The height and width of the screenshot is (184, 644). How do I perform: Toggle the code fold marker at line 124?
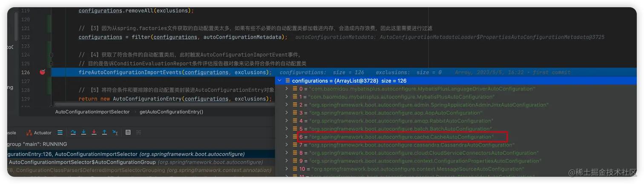(x=51, y=55)
